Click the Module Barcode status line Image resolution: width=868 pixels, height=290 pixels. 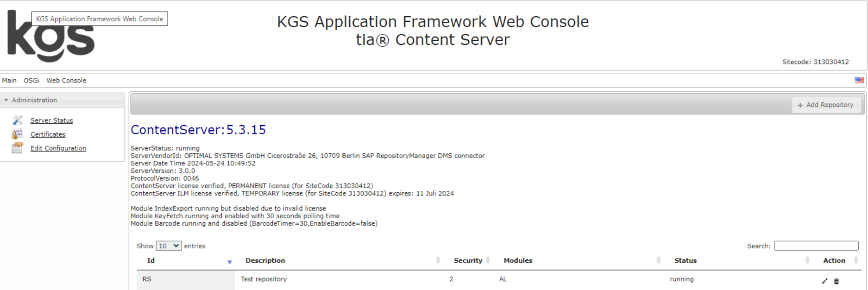coord(254,223)
